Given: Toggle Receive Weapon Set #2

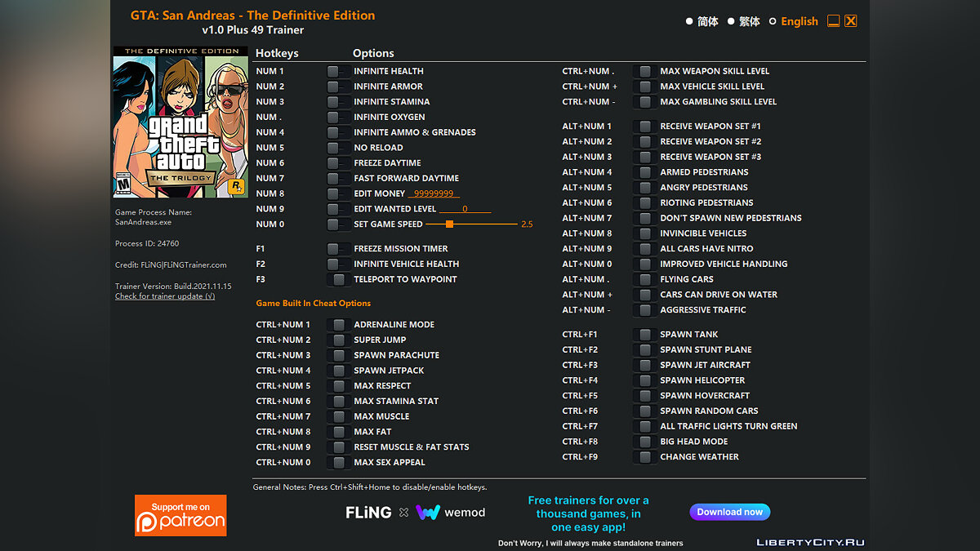Looking at the screenshot, I should [645, 142].
